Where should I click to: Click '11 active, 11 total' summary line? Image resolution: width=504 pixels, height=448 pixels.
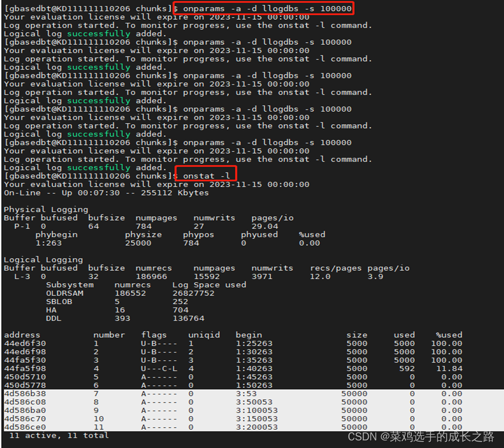click(x=59, y=435)
